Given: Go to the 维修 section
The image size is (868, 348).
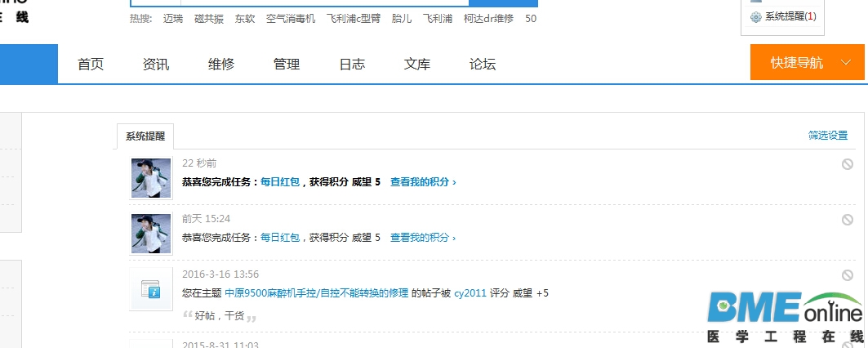Looking at the screenshot, I should tap(221, 65).
